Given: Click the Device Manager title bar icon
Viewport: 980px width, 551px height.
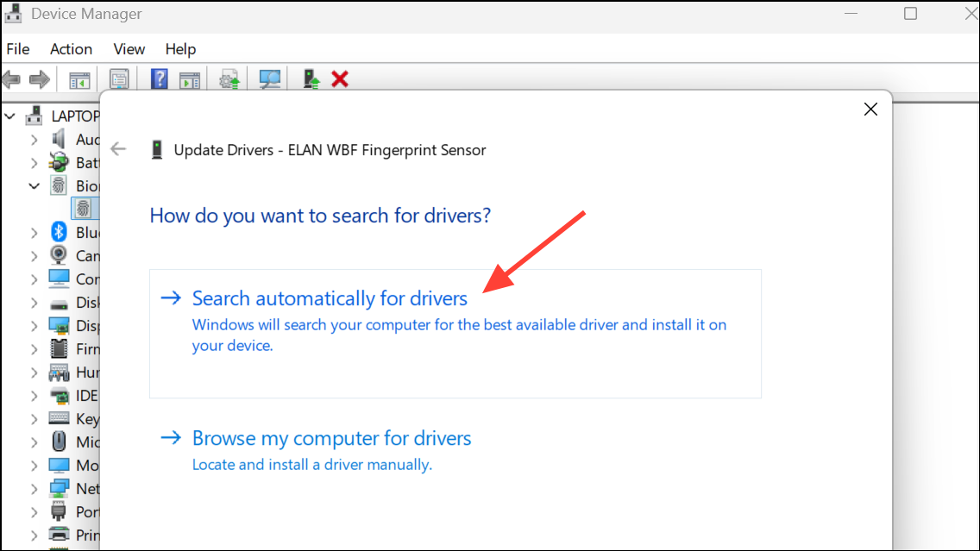Looking at the screenshot, I should pos(13,13).
